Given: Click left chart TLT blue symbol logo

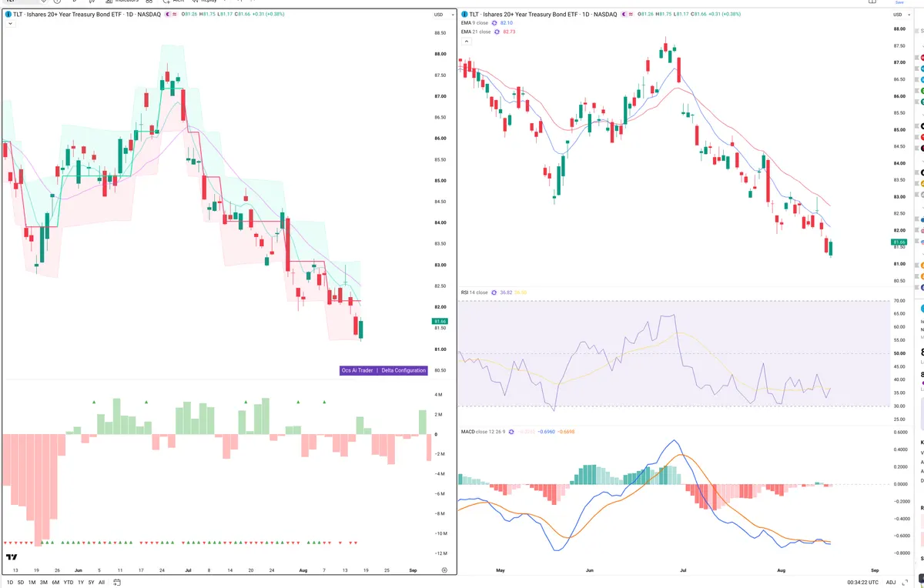Looking at the screenshot, I should pos(8,14).
